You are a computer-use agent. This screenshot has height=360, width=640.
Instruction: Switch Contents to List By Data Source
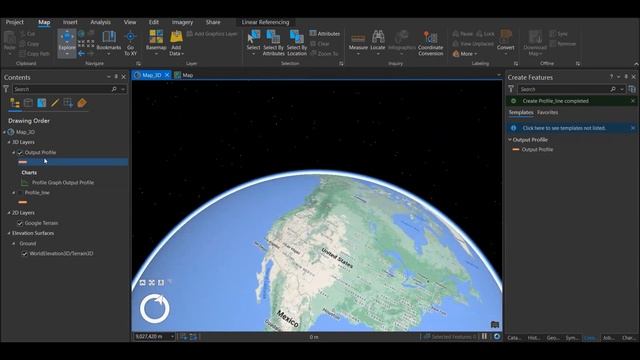pos(28,103)
